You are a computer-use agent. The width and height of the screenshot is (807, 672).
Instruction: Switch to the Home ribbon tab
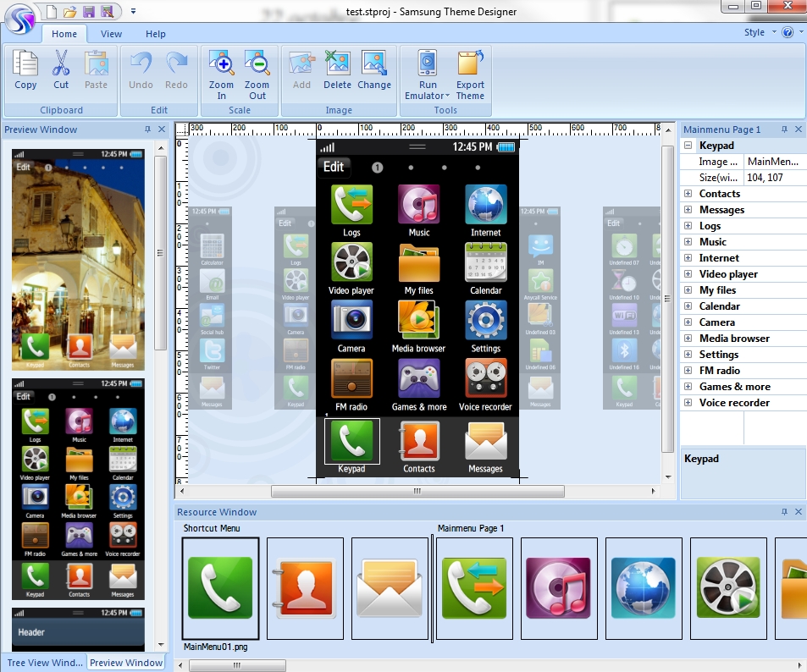tap(64, 34)
